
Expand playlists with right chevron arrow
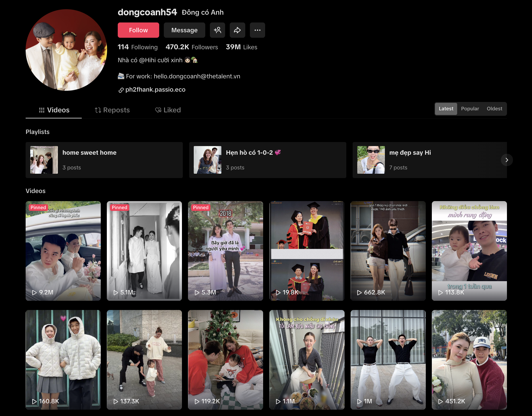pos(507,160)
